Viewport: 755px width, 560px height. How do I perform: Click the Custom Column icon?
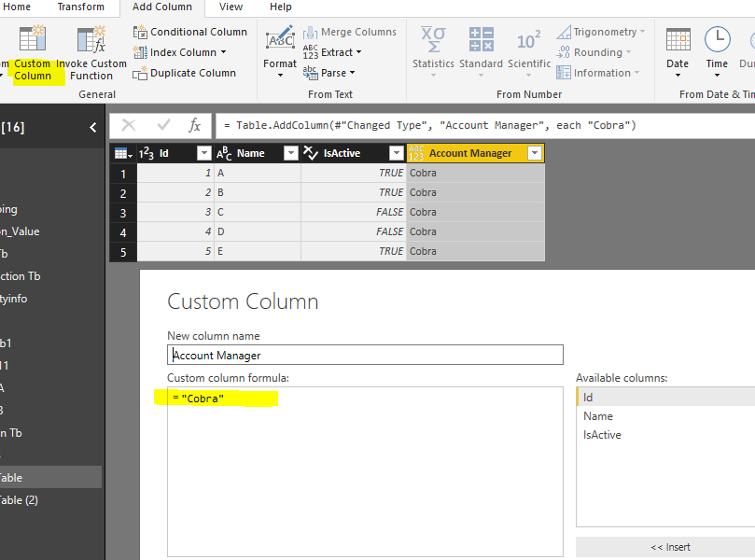[x=33, y=38]
